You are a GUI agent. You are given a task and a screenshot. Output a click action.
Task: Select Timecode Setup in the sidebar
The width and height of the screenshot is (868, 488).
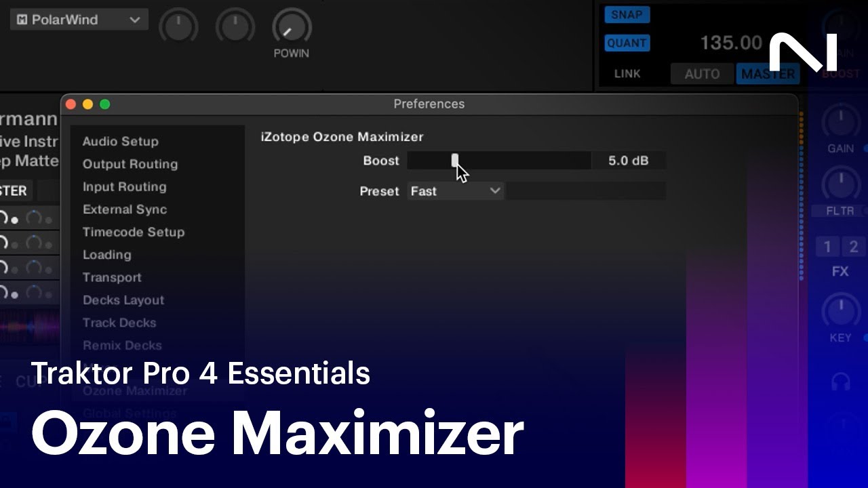click(134, 232)
